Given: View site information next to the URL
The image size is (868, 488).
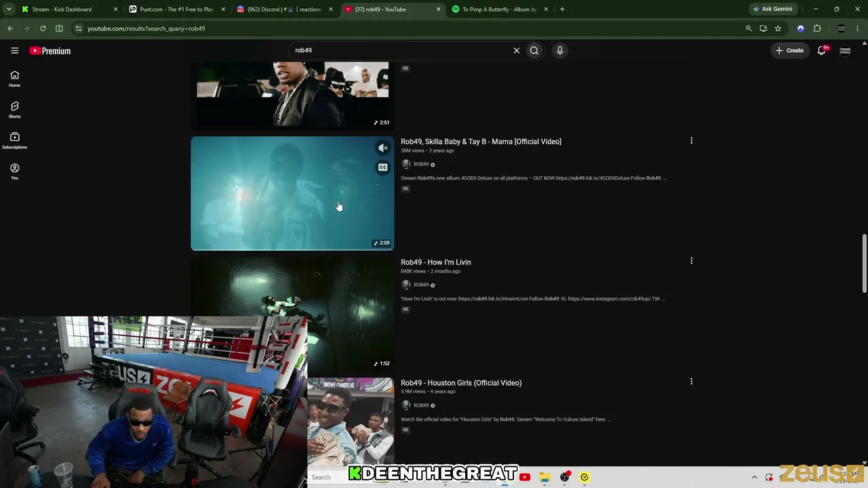Looking at the screenshot, I should click(79, 28).
